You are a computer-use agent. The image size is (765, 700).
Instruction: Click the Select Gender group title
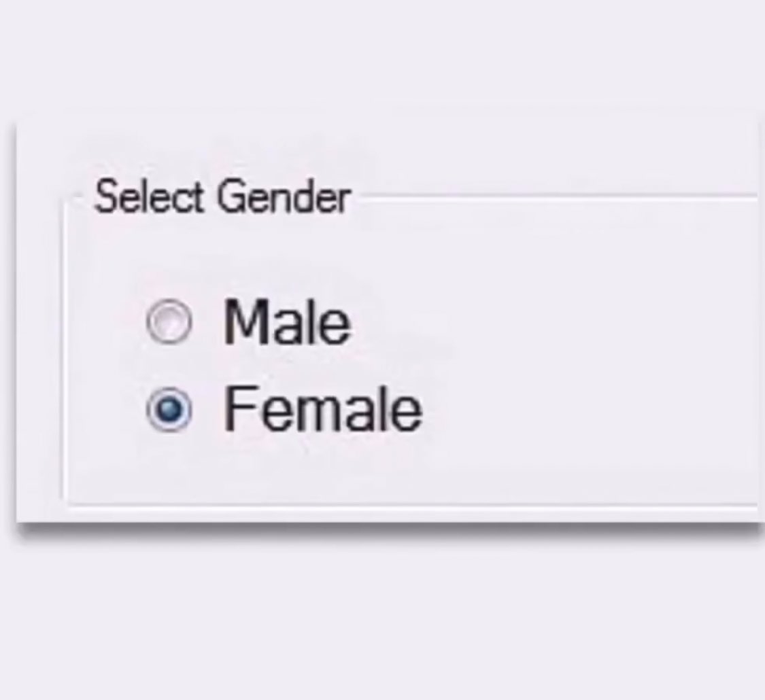222,198
